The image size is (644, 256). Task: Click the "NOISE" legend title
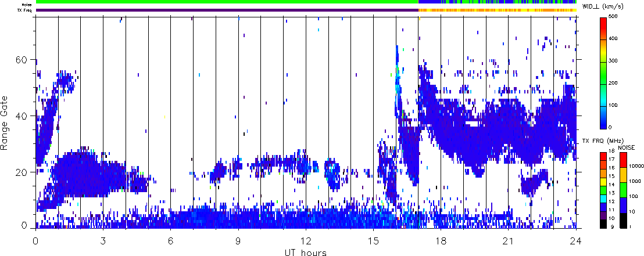pyautogui.click(x=627, y=147)
